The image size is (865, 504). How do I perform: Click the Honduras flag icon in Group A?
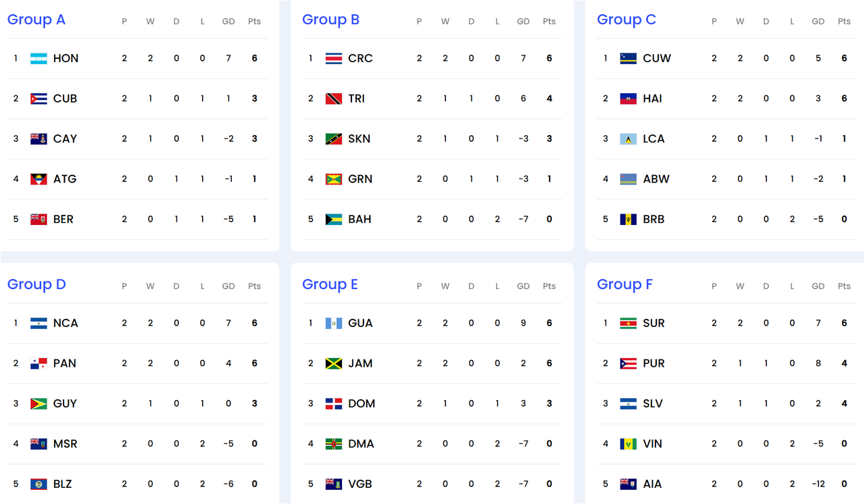tap(39, 59)
